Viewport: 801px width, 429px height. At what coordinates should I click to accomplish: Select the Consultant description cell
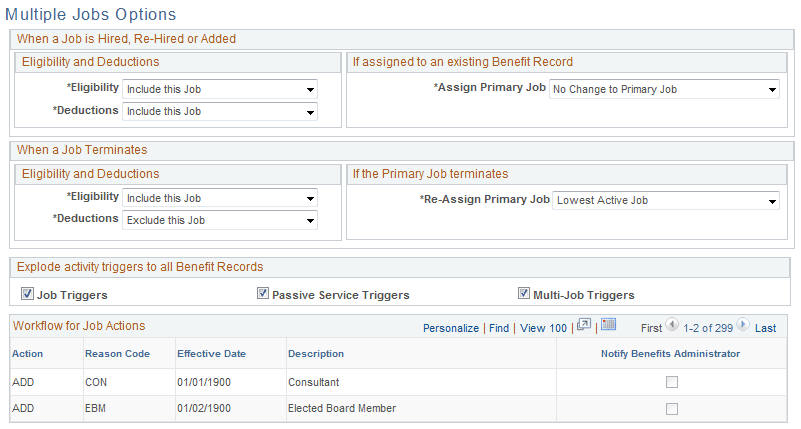pos(314,382)
